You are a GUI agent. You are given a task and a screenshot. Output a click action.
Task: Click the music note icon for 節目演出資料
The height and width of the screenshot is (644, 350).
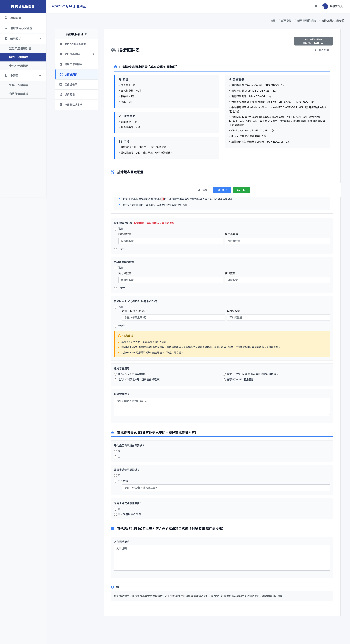click(61, 54)
